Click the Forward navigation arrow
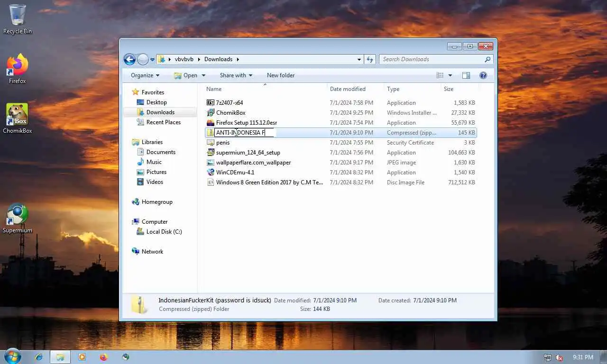607x364 pixels. pos(143,59)
